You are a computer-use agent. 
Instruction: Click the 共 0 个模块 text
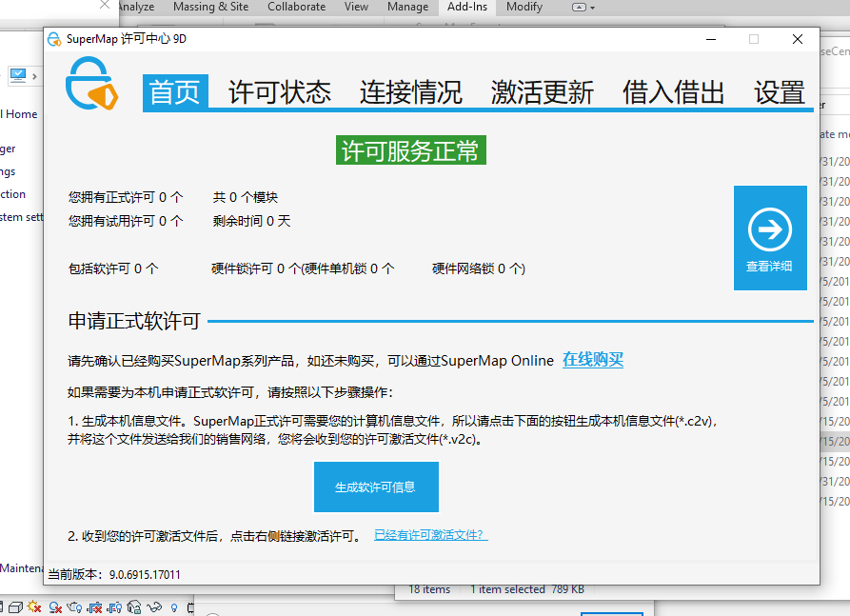[x=245, y=197]
